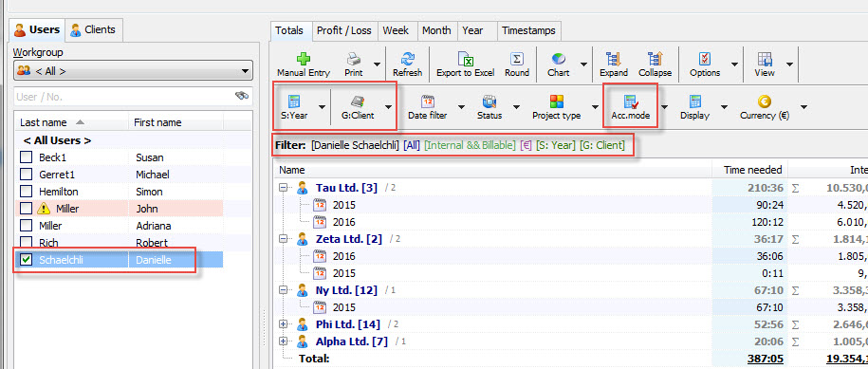This screenshot has height=369, width=868.
Task: Click the Total time value 387:05
Action: click(764, 359)
